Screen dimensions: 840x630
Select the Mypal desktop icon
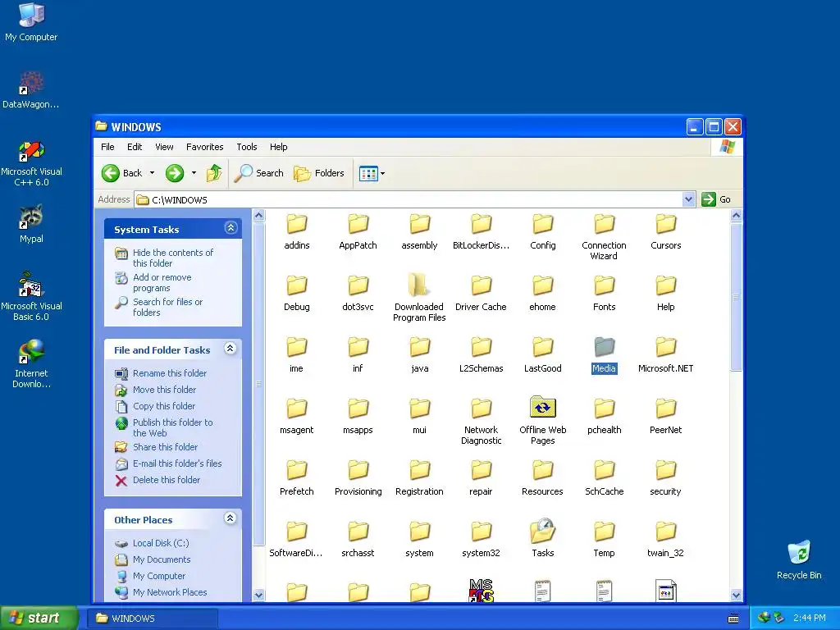click(x=31, y=224)
